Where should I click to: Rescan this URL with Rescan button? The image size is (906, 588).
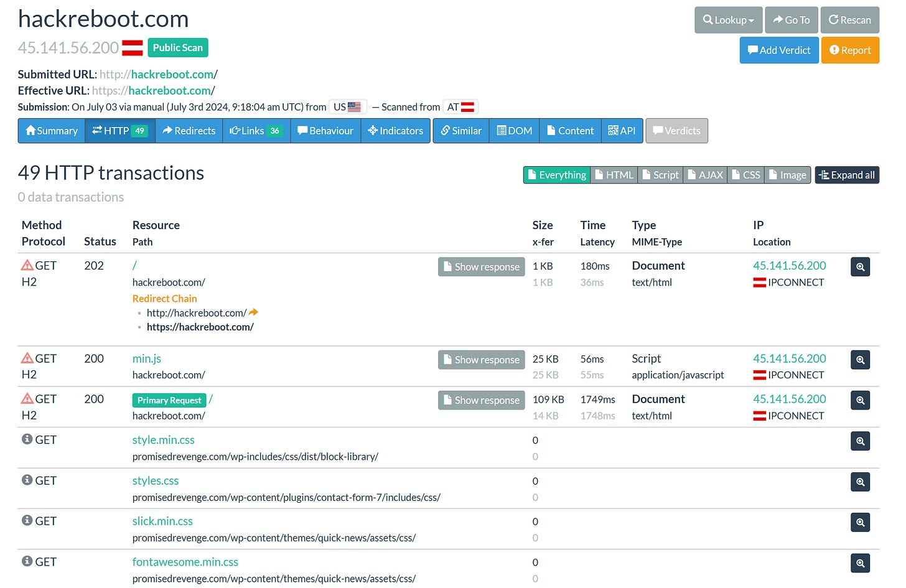(x=849, y=20)
